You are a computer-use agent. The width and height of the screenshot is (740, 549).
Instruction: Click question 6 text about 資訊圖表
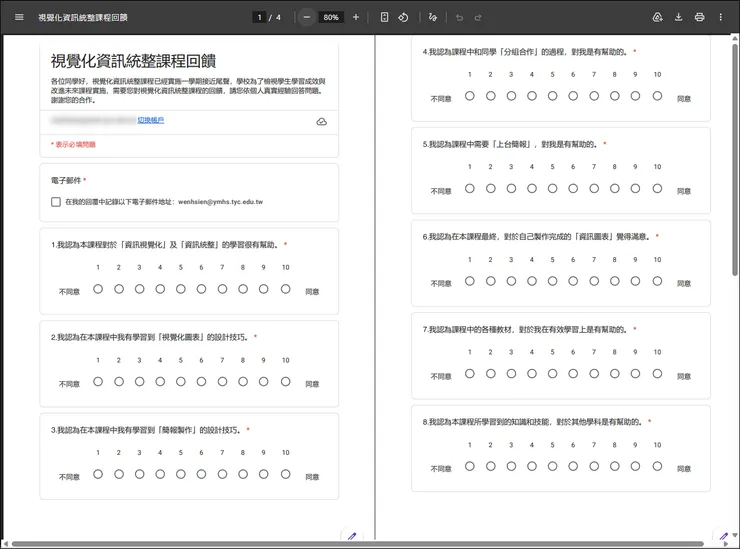pos(536,236)
